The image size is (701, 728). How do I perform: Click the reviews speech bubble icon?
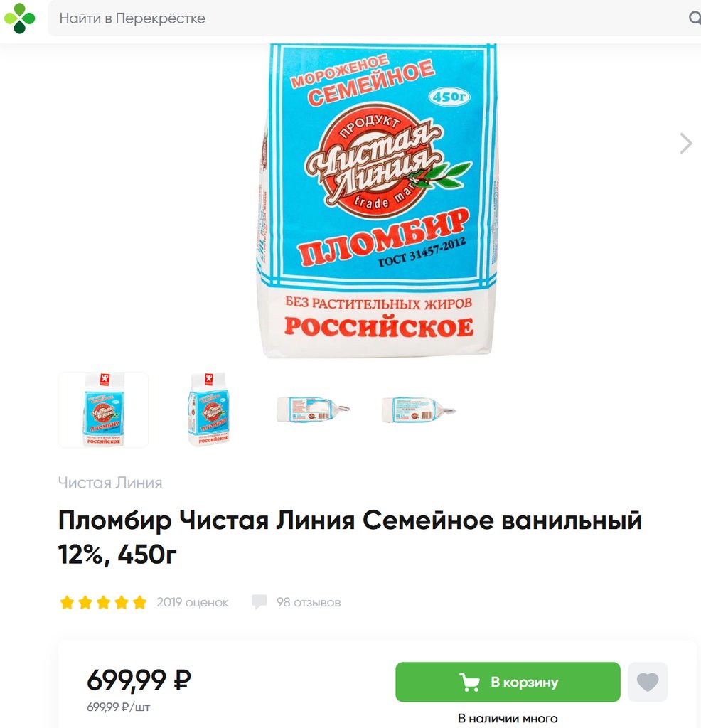(259, 602)
